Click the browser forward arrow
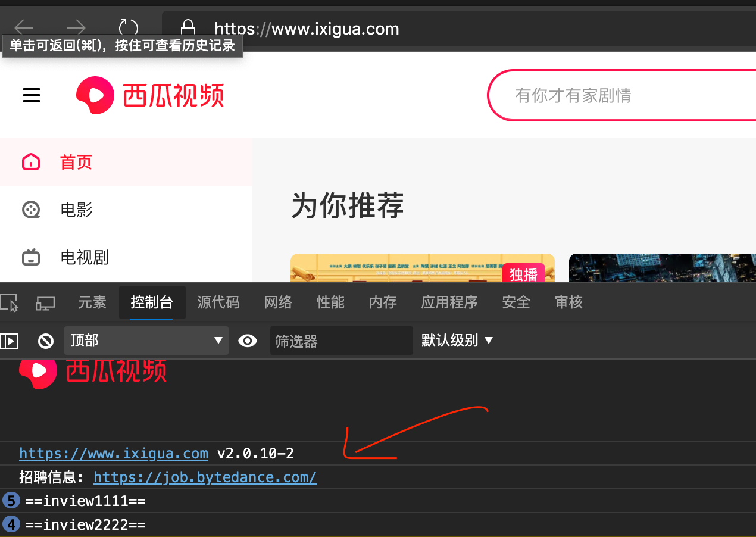The image size is (756, 537). click(x=76, y=27)
